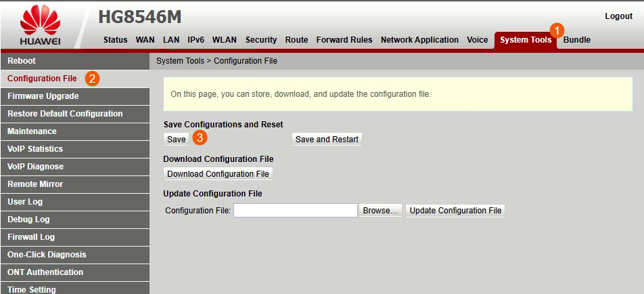Click Download Configuration File button

(218, 174)
